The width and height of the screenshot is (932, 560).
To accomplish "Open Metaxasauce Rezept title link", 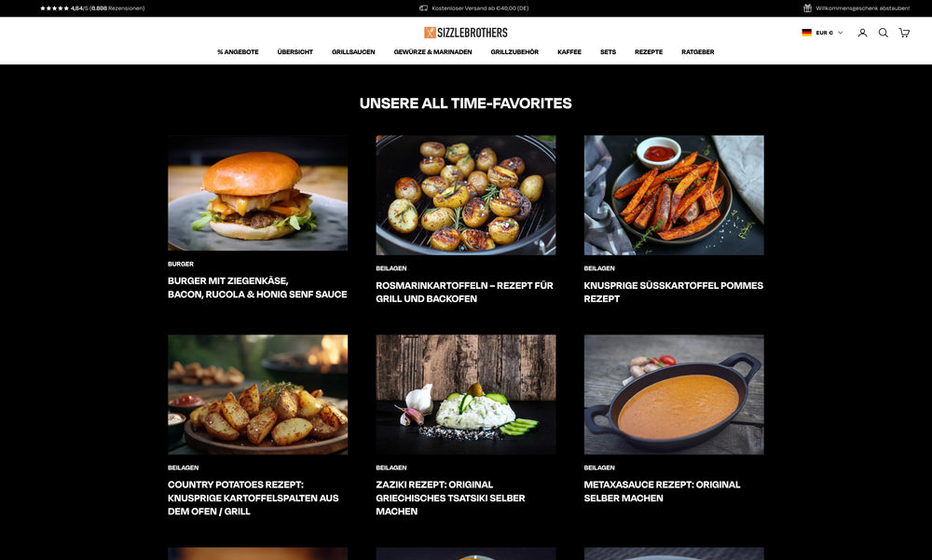I will tap(662, 491).
